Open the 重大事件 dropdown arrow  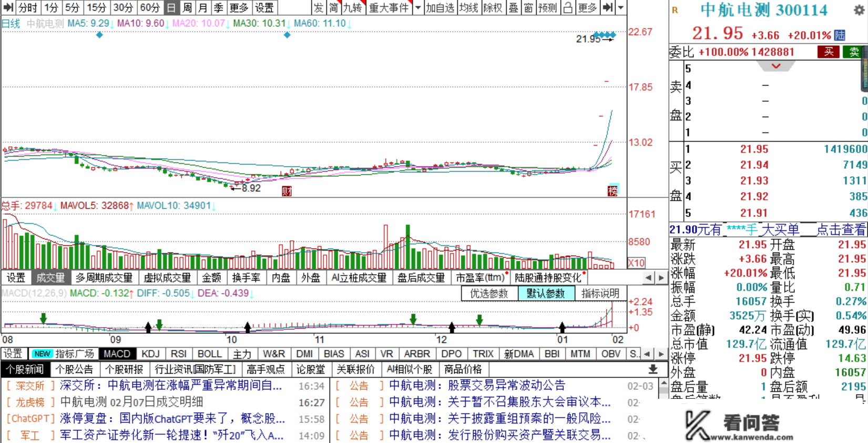418,7
